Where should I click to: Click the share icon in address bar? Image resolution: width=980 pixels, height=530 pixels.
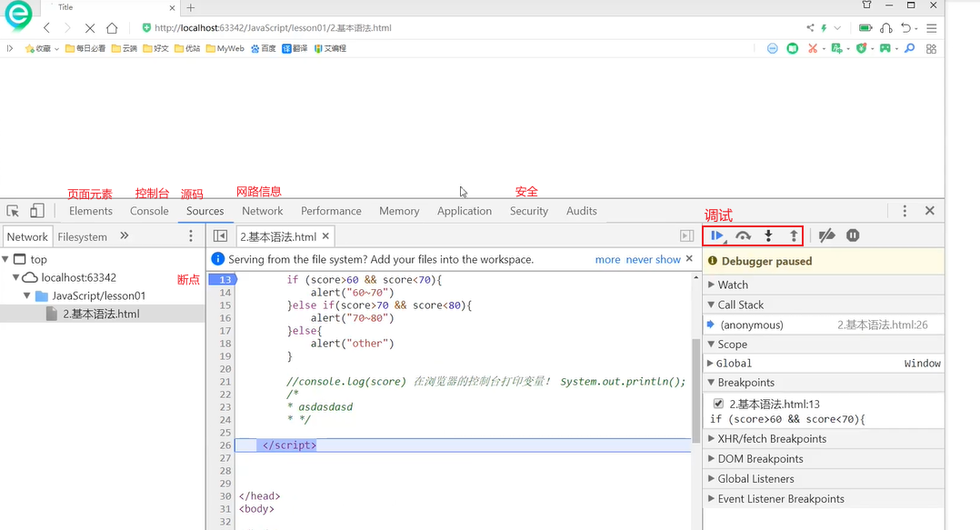[810, 27]
